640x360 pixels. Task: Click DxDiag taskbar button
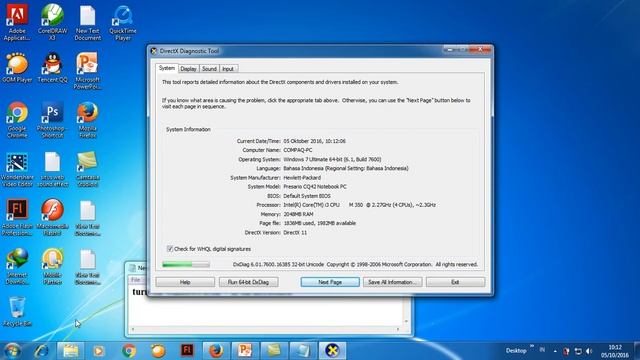pyautogui.click(x=332, y=351)
